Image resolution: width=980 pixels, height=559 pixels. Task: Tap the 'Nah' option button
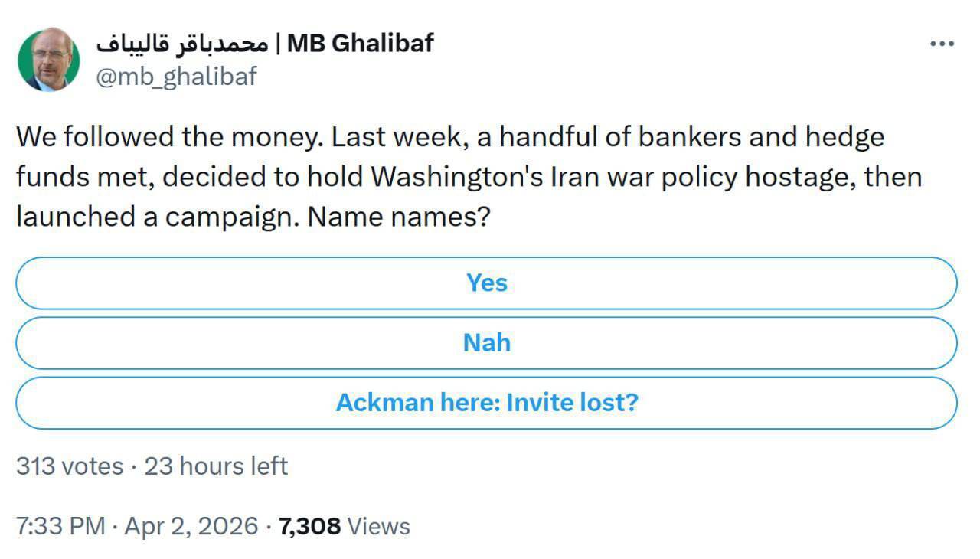488,342
